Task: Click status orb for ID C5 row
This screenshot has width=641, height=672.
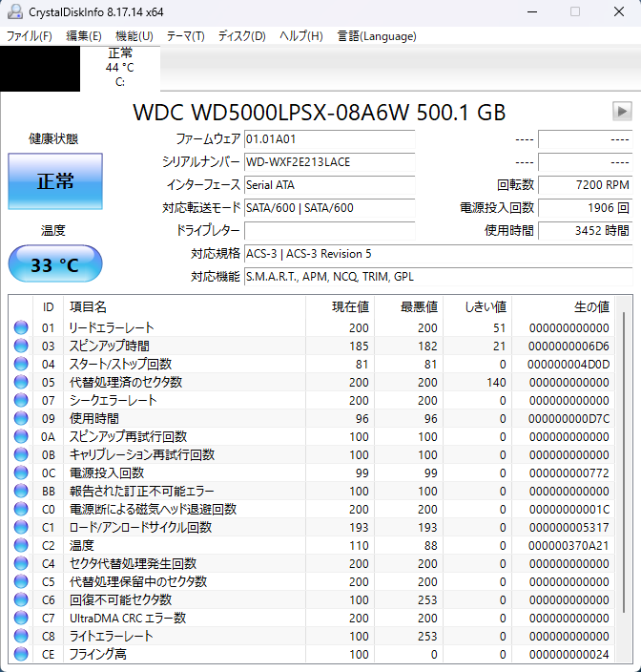Action: tap(21, 581)
